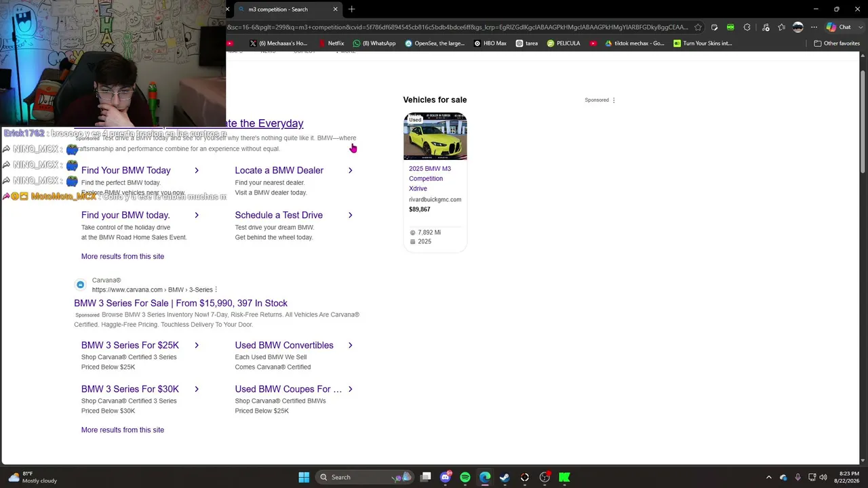This screenshot has height=488, width=868.
Task: Click the browser address bar URL
Action: tap(458, 27)
